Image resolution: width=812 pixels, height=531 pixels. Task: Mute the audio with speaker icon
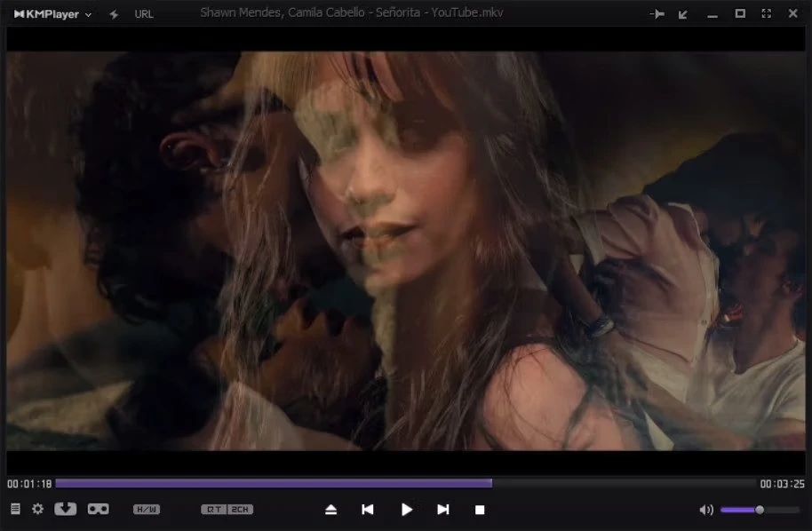[706, 510]
